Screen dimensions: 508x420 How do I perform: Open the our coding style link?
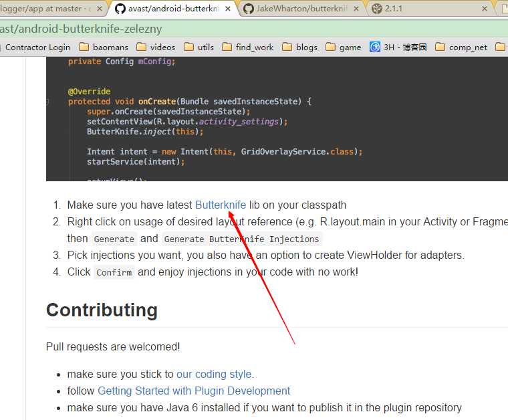[215, 375]
